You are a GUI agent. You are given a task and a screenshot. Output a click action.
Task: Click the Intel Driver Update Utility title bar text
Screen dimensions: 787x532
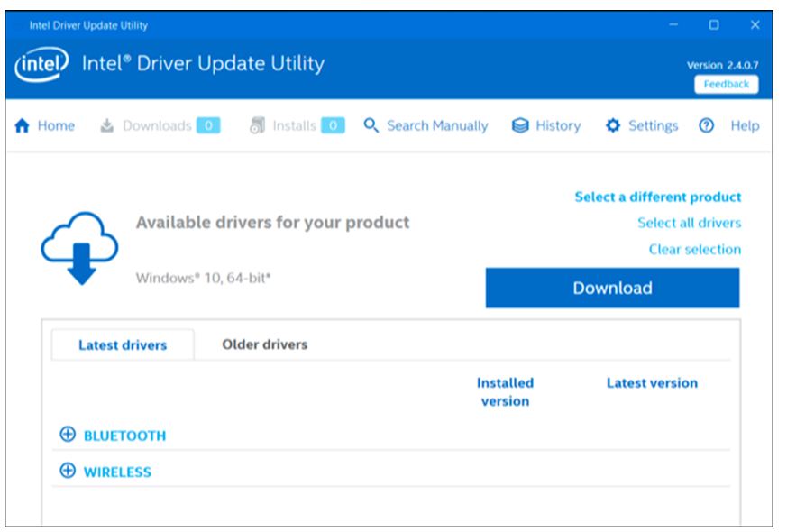click(88, 25)
